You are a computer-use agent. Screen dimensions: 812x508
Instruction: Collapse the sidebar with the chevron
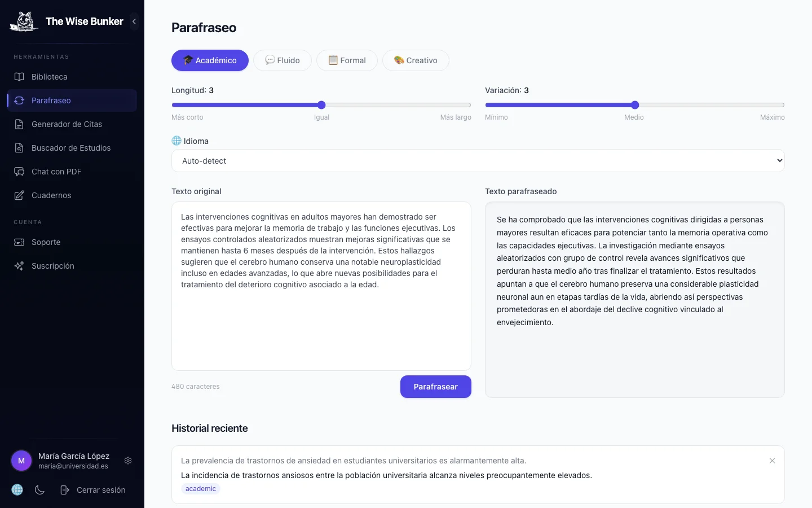(x=134, y=21)
